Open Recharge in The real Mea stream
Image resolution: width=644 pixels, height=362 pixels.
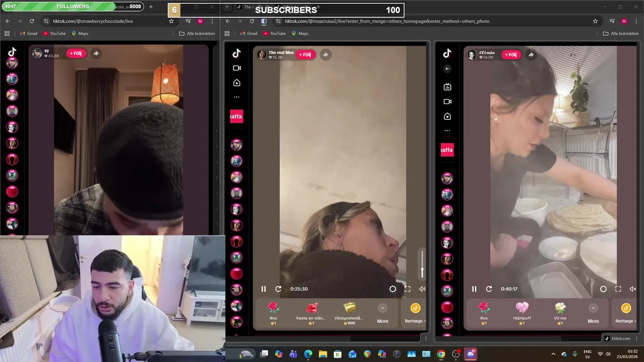[415, 314]
